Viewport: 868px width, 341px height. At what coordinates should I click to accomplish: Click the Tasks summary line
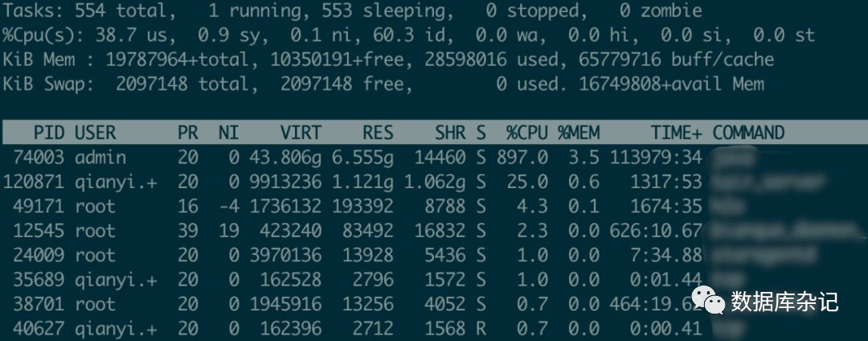point(352,10)
